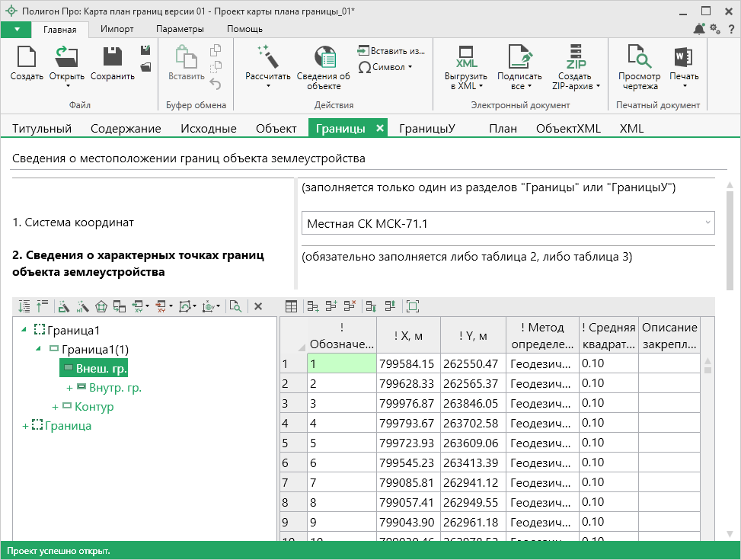Image resolution: width=741 pixels, height=560 pixels.
Task: Click the Символ button
Action: (x=385, y=67)
